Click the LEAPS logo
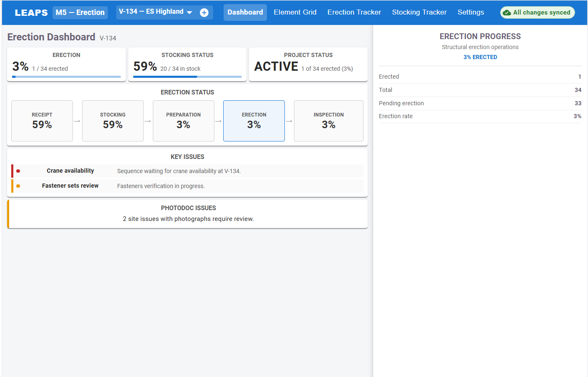 click(x=31, y=13)
